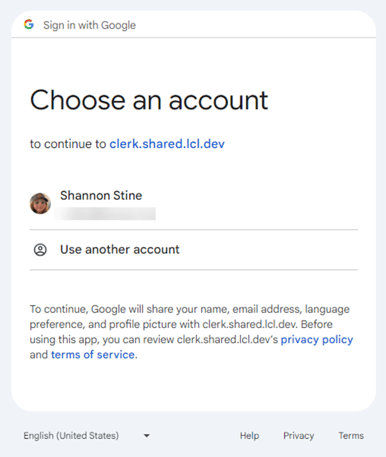Click the Choose an account heading
Image resolution: width=386 pixels, height=457 pixels.
tap(149, 100)
